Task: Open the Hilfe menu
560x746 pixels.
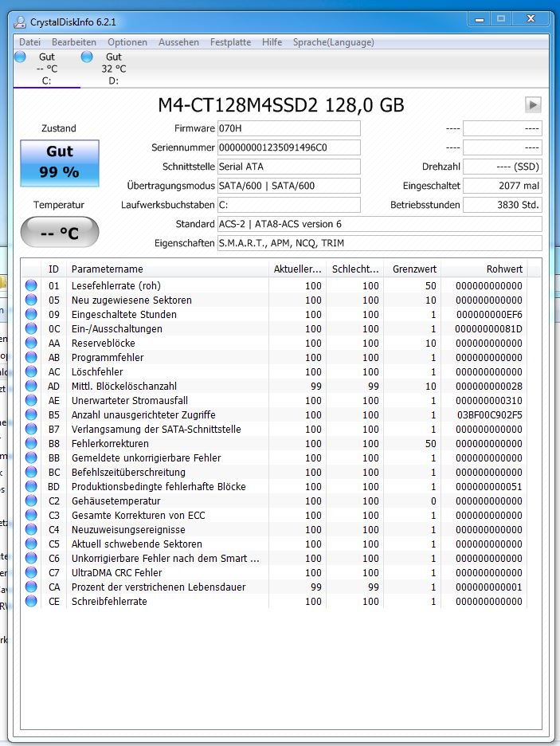Action: [x=272, y=42]
